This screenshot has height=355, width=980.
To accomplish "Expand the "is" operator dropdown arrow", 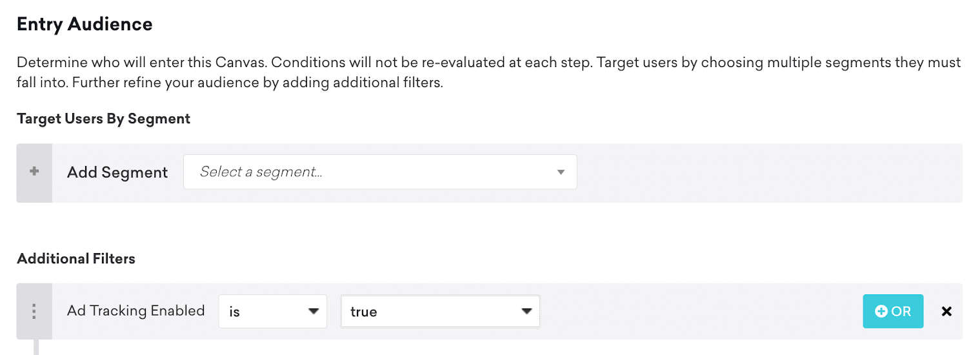I will (x=314, y=311).
